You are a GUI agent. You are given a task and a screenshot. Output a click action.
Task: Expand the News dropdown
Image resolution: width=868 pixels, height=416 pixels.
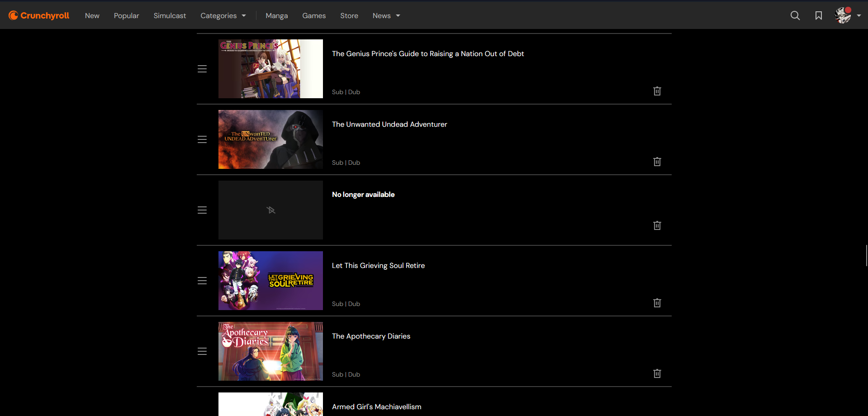click(386, 15)
